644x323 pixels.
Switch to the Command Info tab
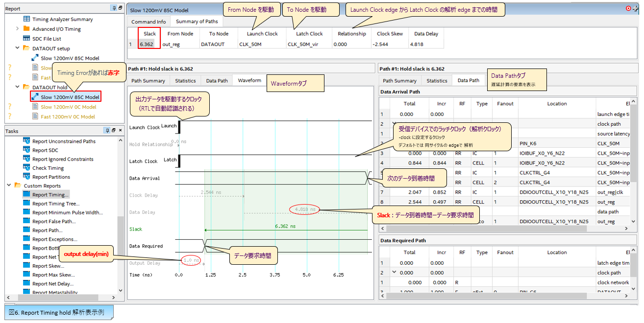tap(149, 22)
